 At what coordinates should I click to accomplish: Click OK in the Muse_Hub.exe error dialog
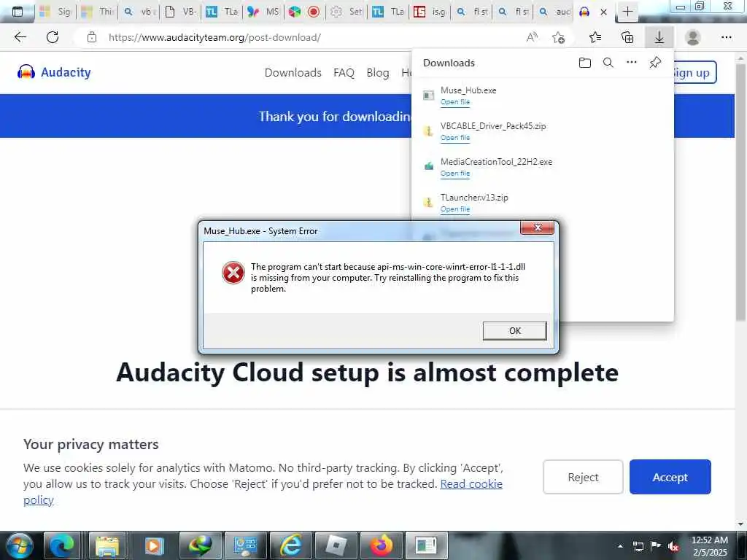click(514, 331)
